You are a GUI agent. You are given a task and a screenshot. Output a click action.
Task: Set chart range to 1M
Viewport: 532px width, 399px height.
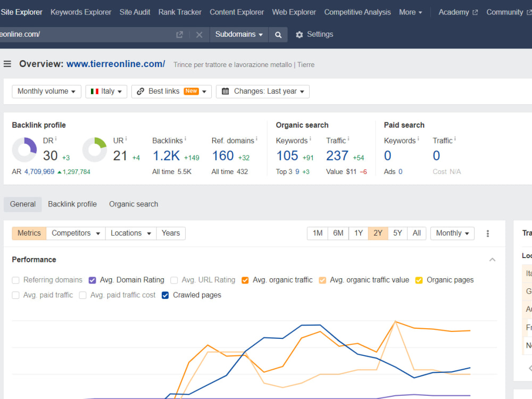tap(318, 234)
